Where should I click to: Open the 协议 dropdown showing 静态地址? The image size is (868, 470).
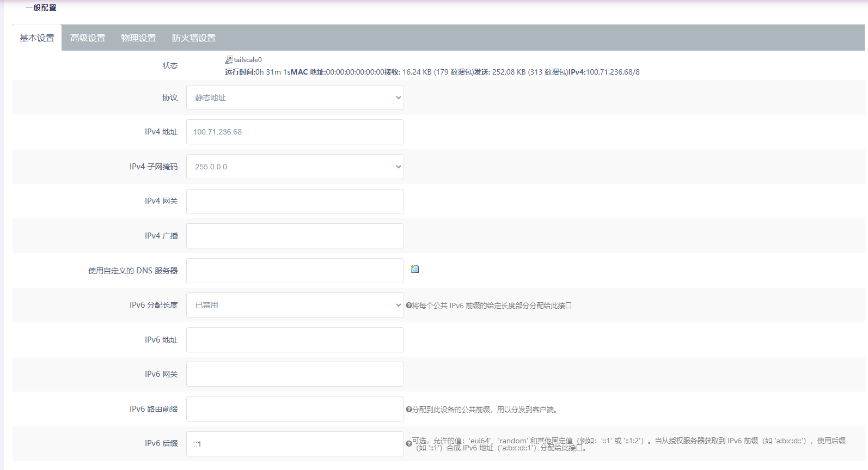[x=295, y=97]
